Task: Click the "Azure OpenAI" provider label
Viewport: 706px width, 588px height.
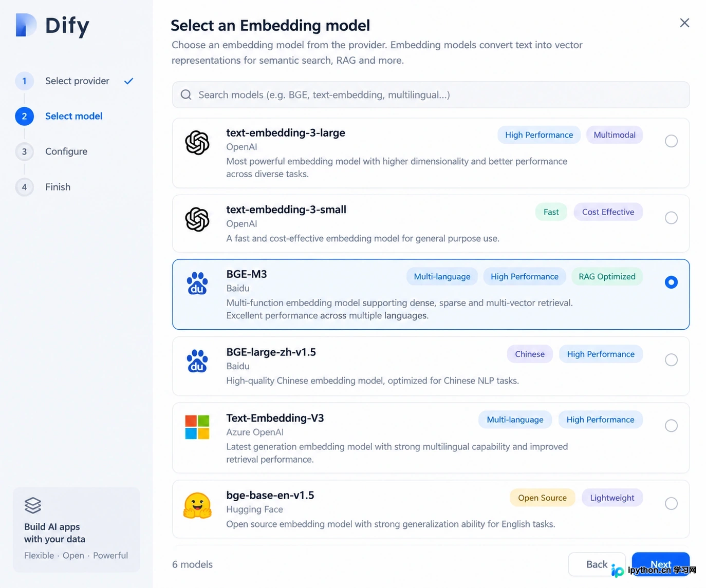Action: [255, 432]
